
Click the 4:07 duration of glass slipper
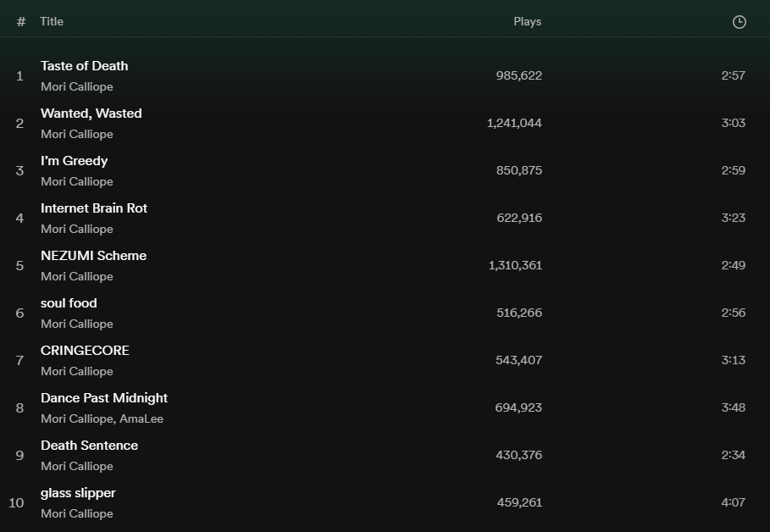[734, 502]
